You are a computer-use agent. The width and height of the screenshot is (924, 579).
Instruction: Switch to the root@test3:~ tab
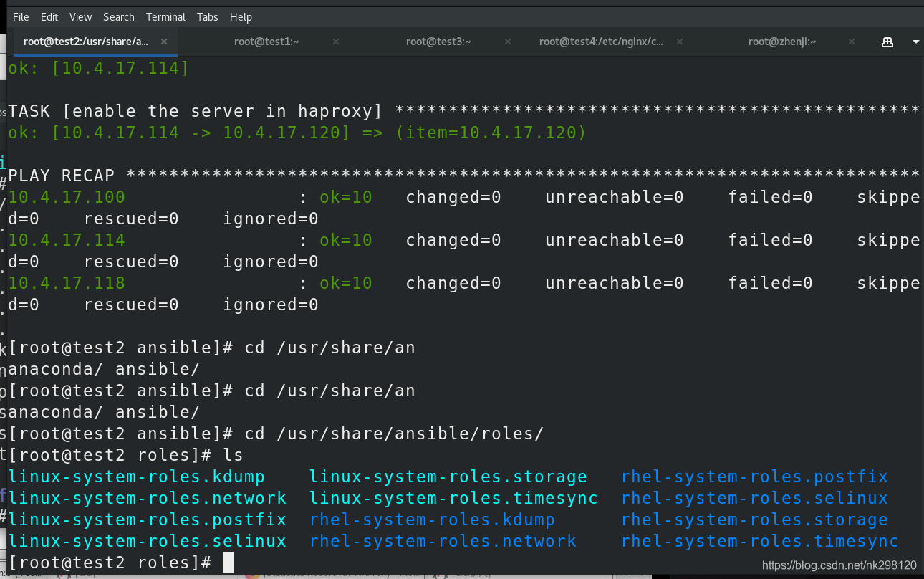click(x=438, y=42)
